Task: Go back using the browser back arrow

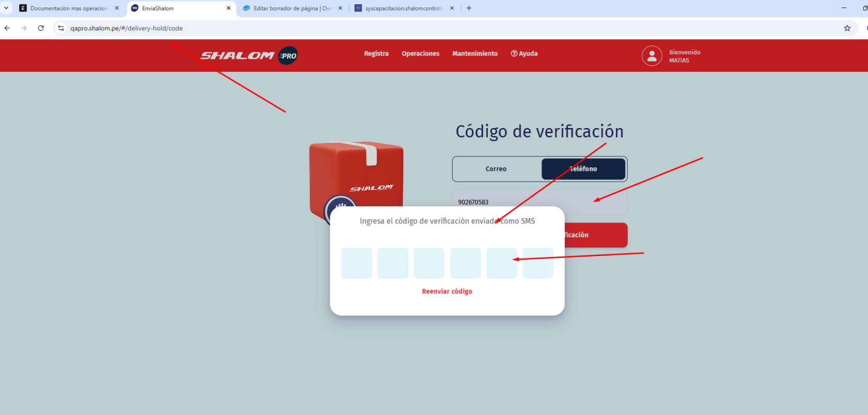Action: [7, 28]
